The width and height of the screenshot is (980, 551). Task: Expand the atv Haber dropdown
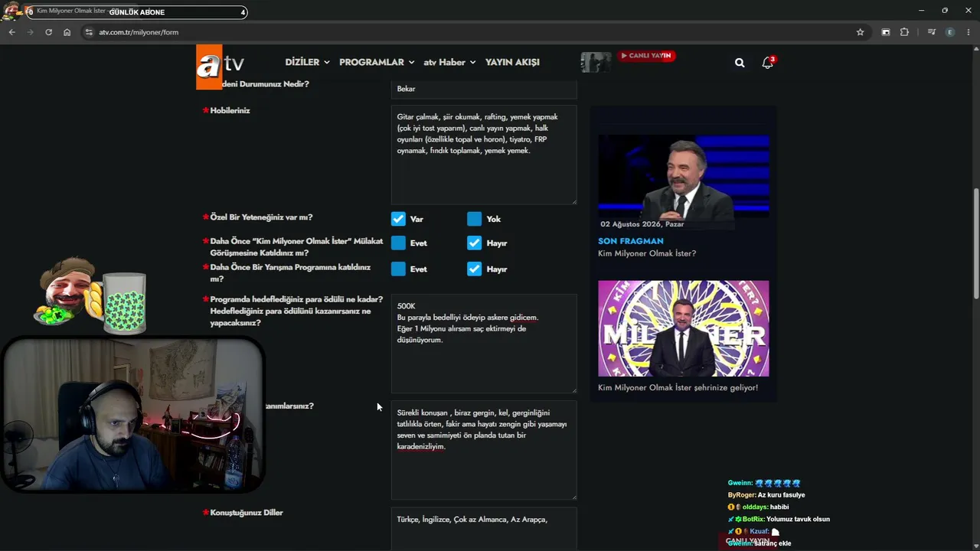[x=449, y=62]
